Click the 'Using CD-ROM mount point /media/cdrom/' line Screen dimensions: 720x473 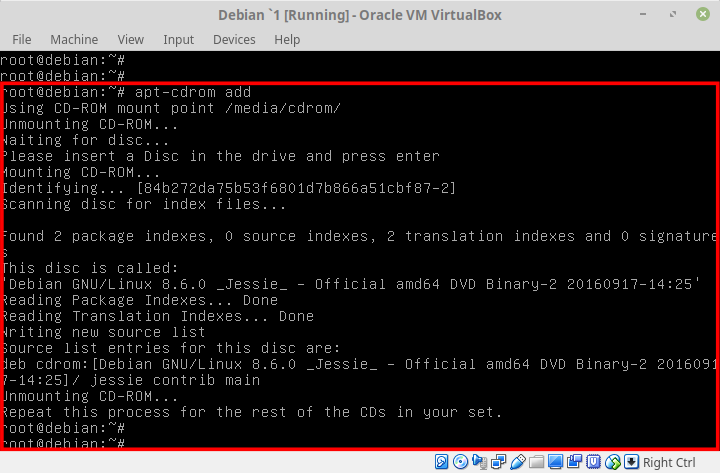[171, 108]
